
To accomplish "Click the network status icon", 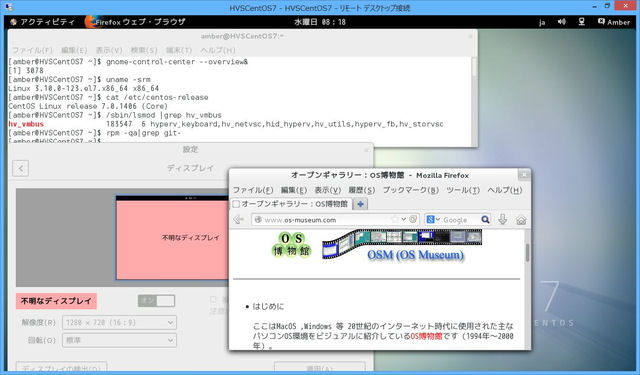I will [x=582, y=22].
